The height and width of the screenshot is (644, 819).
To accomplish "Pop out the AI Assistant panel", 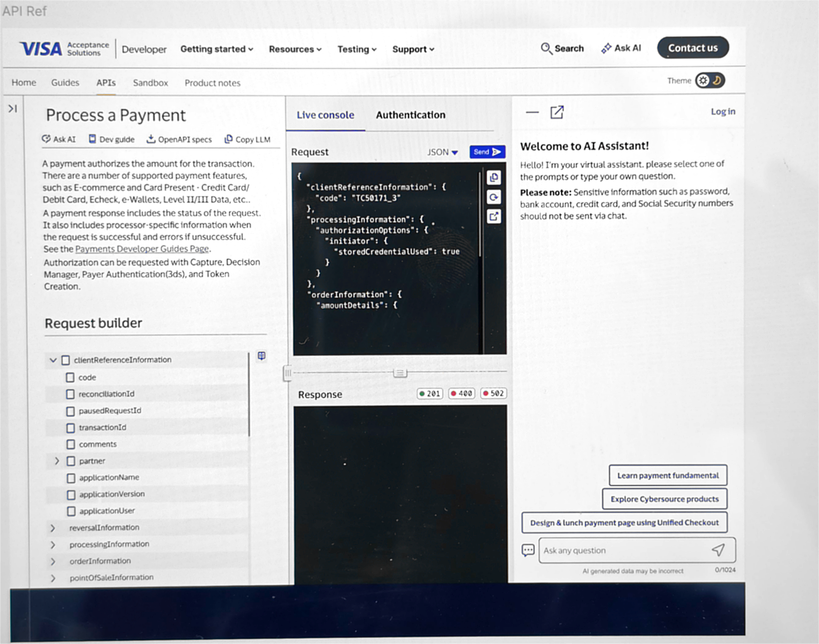I will click(x=557, y=112).
